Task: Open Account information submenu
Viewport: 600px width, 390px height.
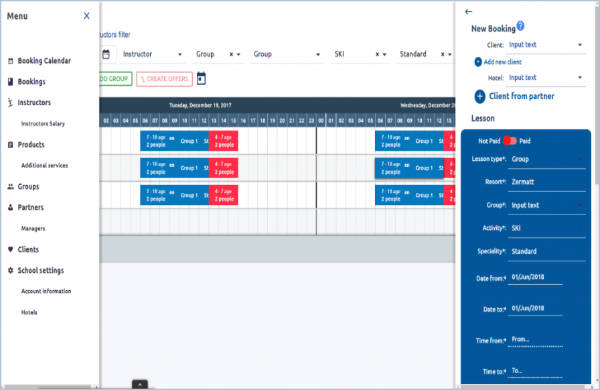Action: point(46,291)
